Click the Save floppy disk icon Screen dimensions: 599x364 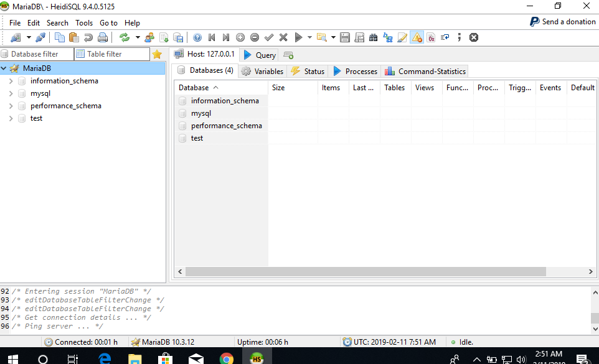pos(344,37)
